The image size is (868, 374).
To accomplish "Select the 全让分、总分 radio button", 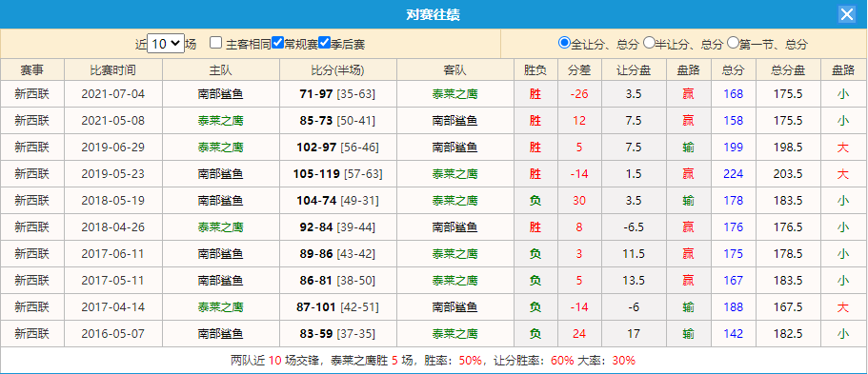I will tap(564, 43).
